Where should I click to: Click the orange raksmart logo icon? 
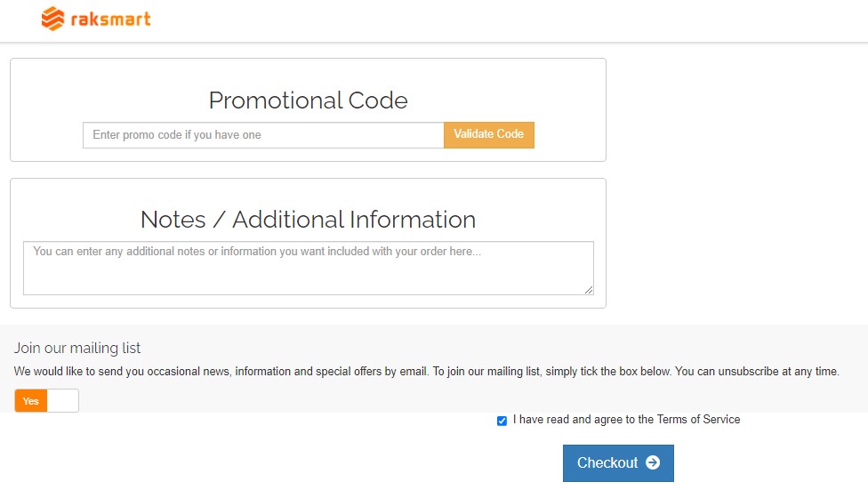pos(52,19)
